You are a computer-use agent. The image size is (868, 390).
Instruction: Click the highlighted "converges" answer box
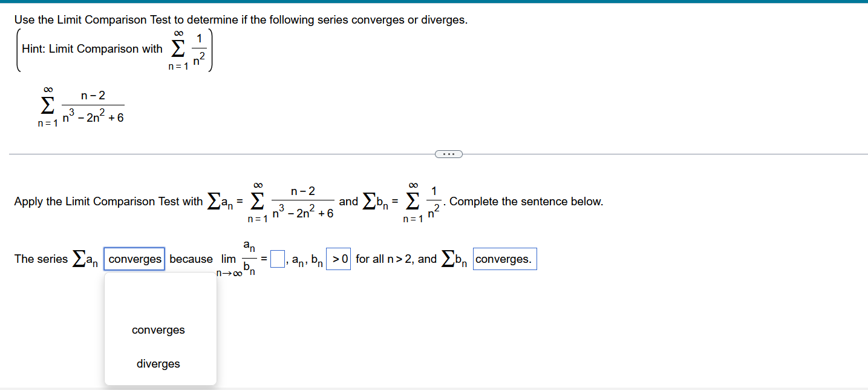[x=134, y=259]
